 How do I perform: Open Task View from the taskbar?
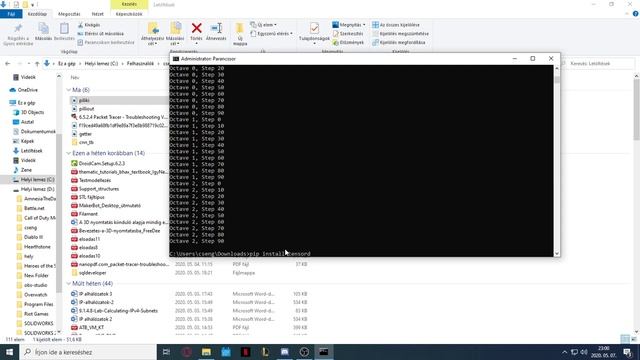click(x=166, y=352)
